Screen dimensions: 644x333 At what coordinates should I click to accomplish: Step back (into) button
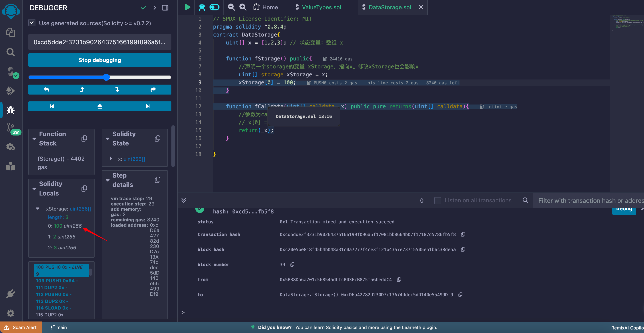(82, 89)
